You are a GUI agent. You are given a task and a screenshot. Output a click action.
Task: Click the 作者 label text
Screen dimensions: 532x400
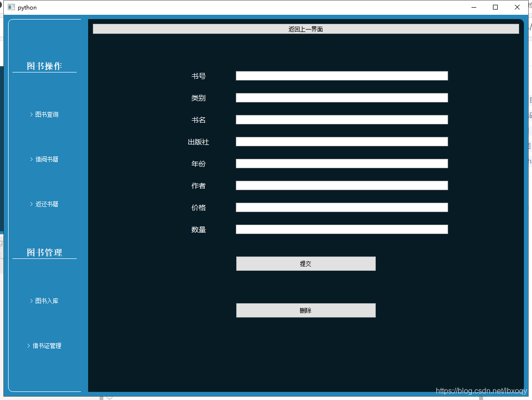coord(199,186)
